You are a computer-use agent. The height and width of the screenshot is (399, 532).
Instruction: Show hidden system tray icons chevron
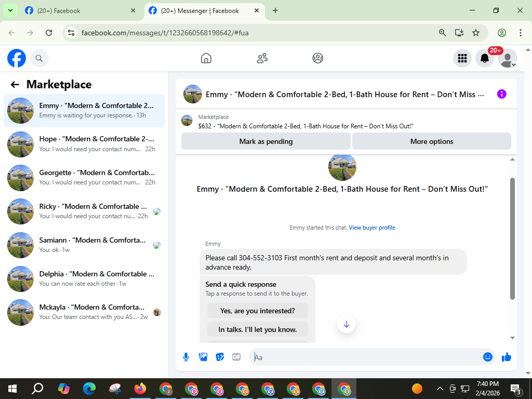click(440, 389)
